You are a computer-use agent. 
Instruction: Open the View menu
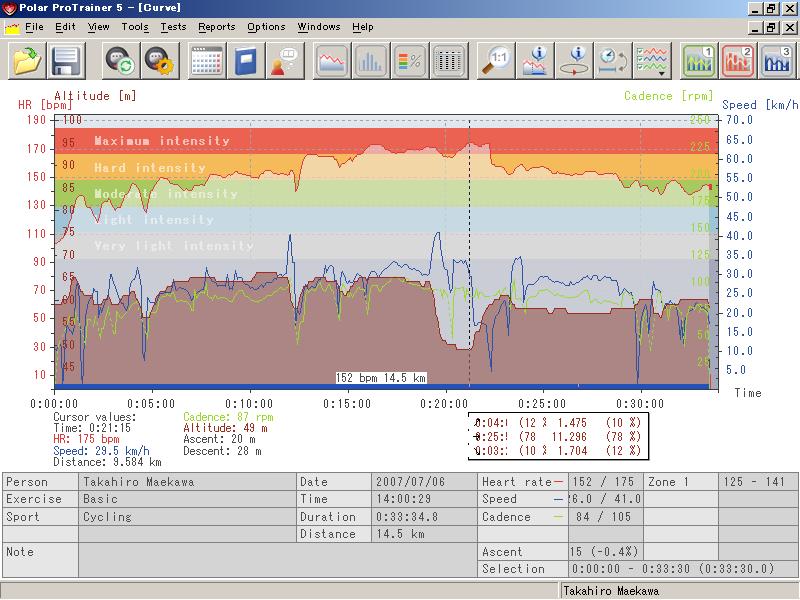(x=98, y=27)
